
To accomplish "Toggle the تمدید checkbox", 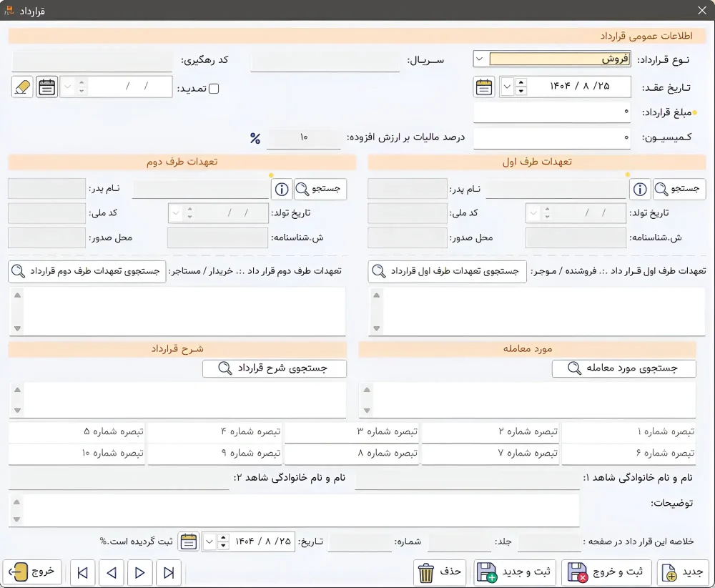I will [x=213, y=89].
